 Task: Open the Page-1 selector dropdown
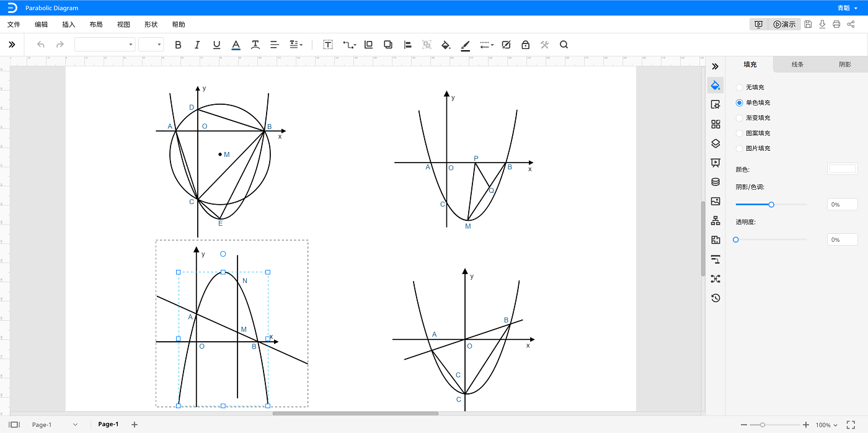pos(55,424)
